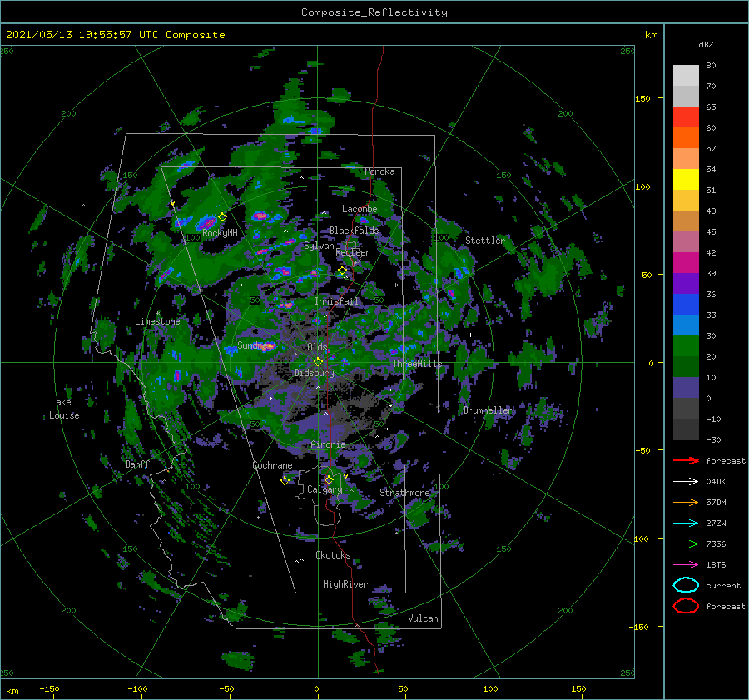749x700 pixels.
Task: Click the -150 tick on bottom axis
Action: pos(49,688)
